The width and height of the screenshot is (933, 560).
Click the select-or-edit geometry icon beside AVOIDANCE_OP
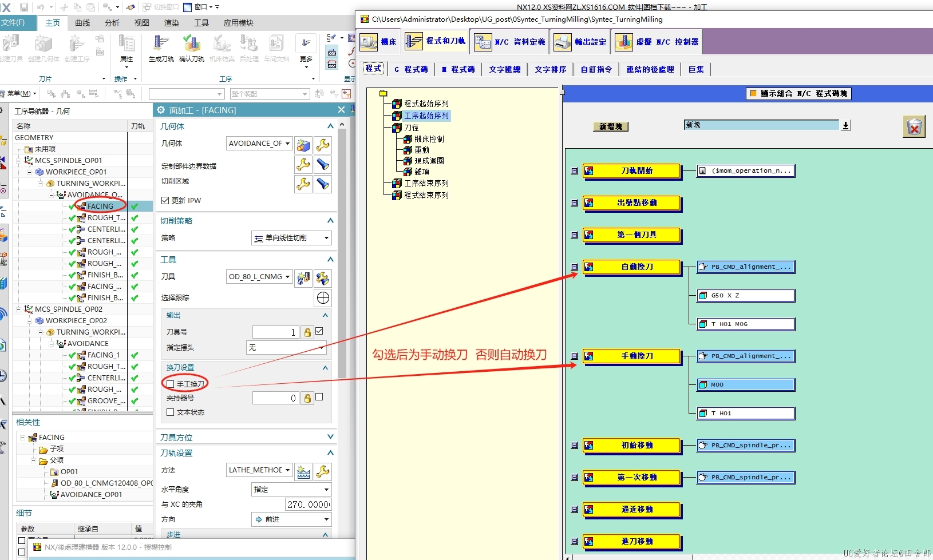[x=303, y=145]
